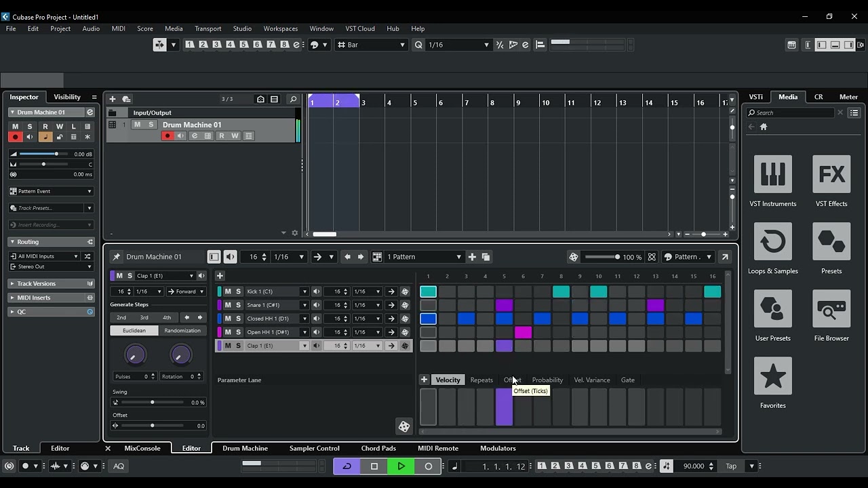Add a parameter lane with plus icon
The image size is (868, 488).
[x=424, y=380]
